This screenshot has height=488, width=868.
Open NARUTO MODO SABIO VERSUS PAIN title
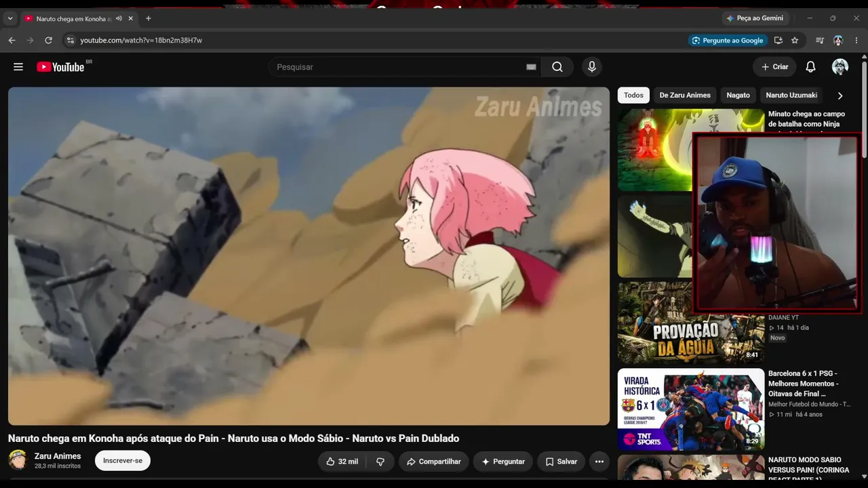pyautogui.click(x=809, y=470)
